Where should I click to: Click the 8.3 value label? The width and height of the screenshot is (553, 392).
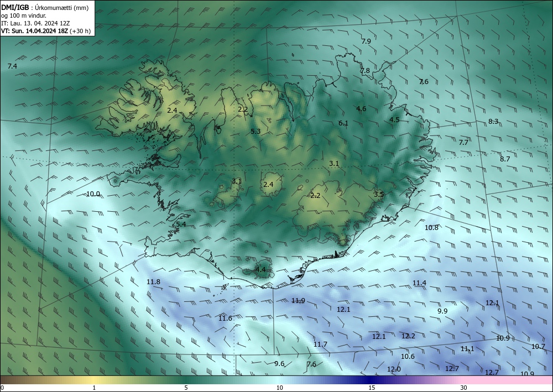[493, 121]
